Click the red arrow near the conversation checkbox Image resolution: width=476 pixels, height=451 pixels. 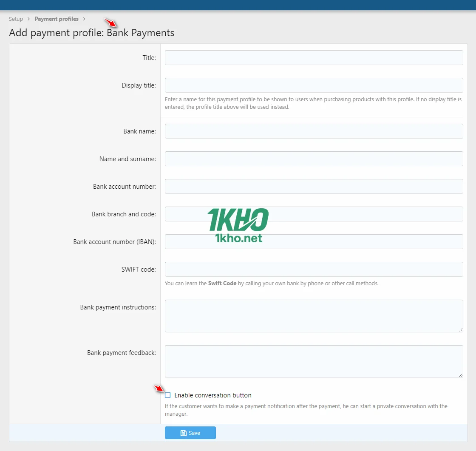click(x=159, y=388)
